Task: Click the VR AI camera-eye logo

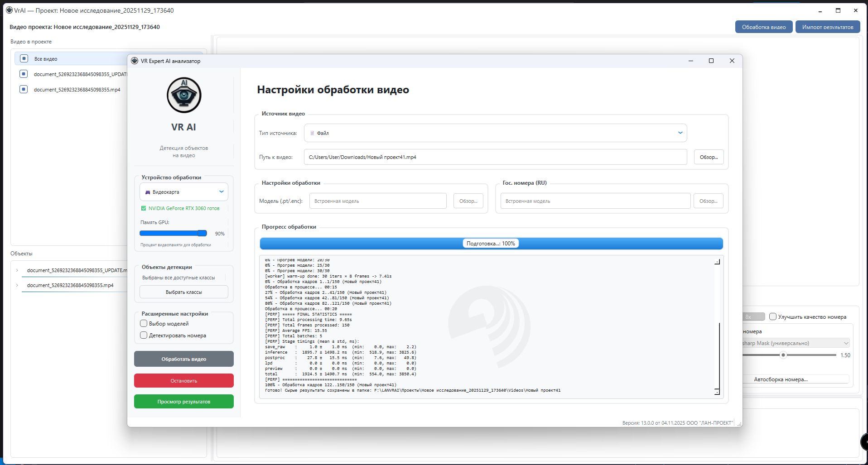Action: tap(184, 95)
